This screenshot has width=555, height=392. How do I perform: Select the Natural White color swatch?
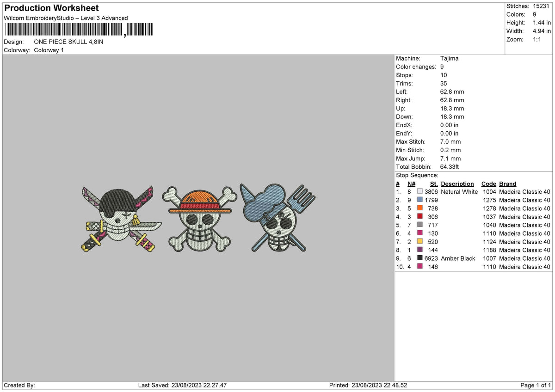[x=419, y=192]
